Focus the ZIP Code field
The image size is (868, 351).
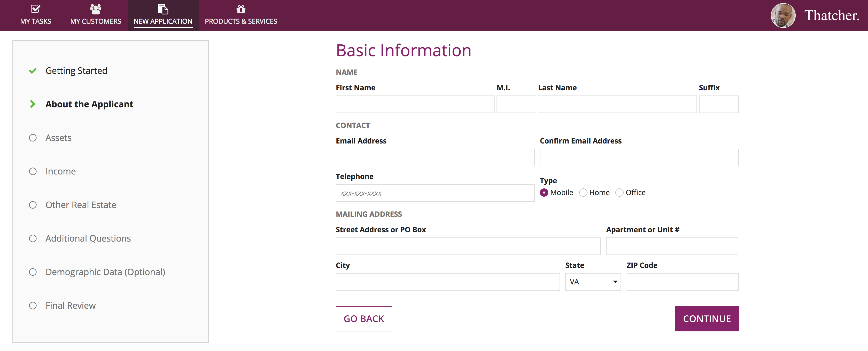click(x=682, y=282)
